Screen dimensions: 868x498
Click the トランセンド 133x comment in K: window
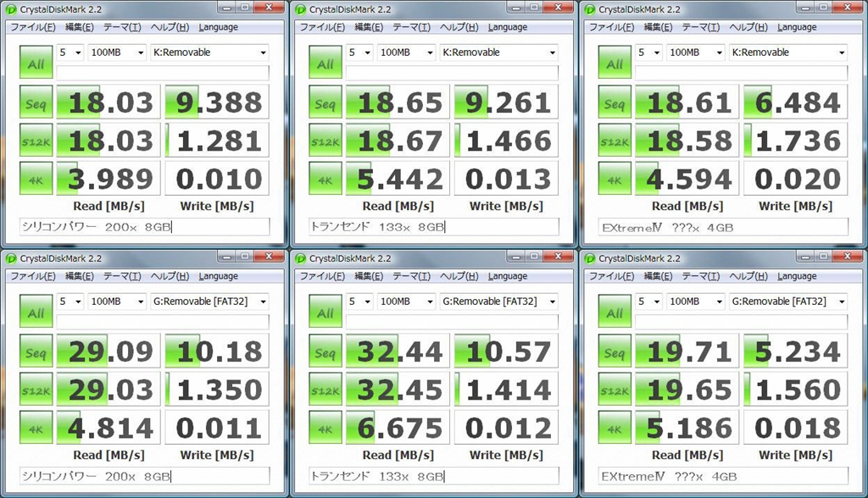tap(434, 227)
